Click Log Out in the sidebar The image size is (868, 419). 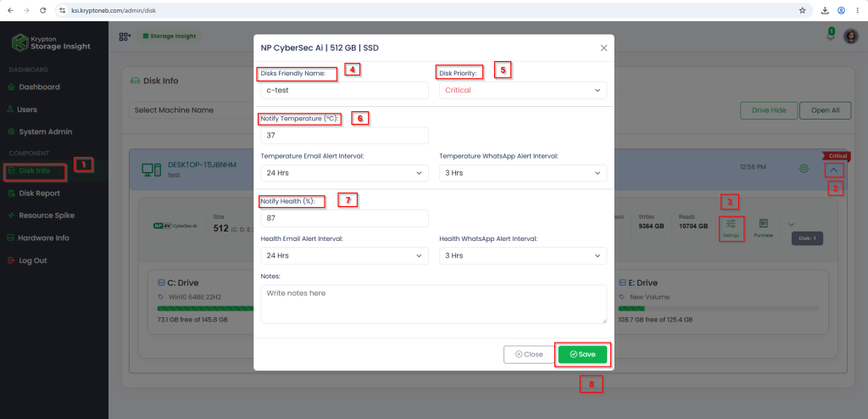[32, 260]
